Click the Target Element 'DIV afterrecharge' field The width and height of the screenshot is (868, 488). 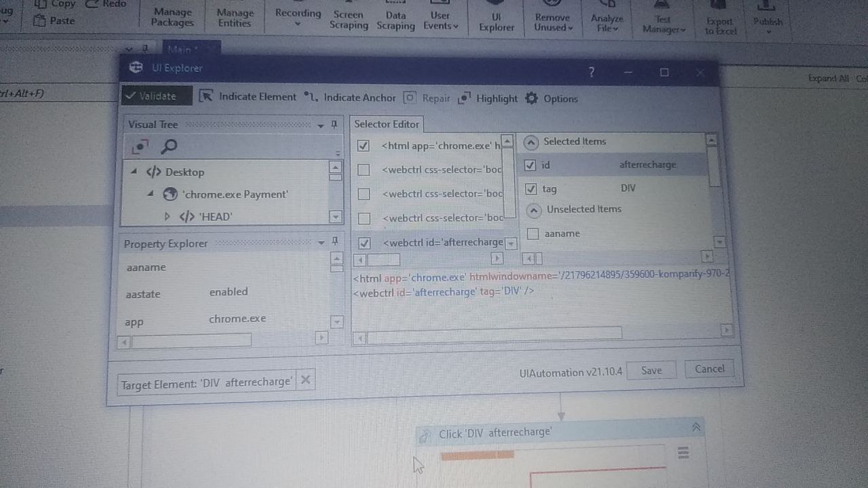pyautogui.click(x=206, y=382)
